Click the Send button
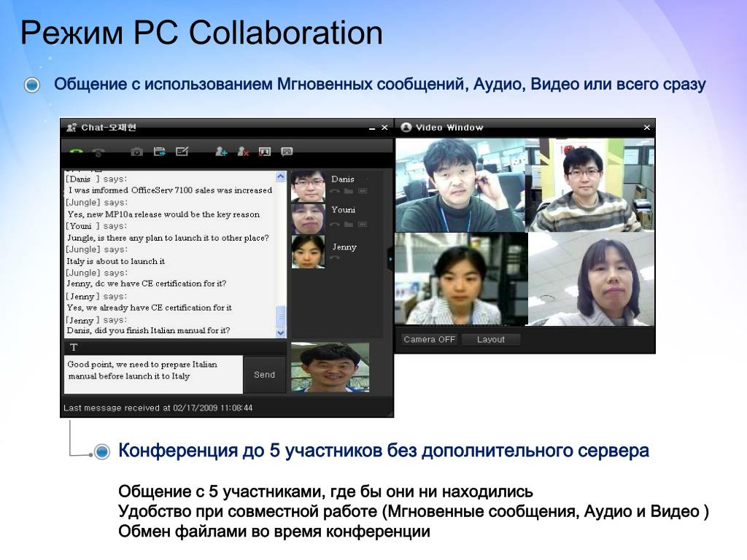 click(264, 375)
